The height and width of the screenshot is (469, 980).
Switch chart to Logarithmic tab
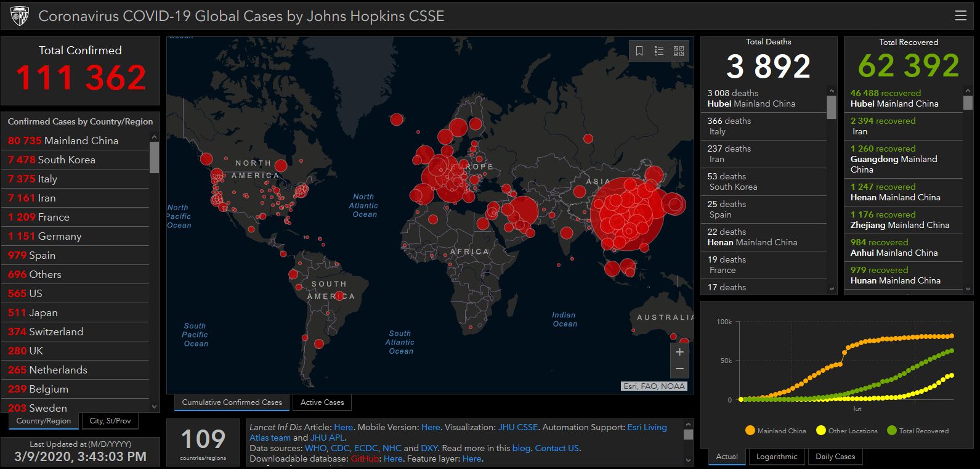pos(777,457)
